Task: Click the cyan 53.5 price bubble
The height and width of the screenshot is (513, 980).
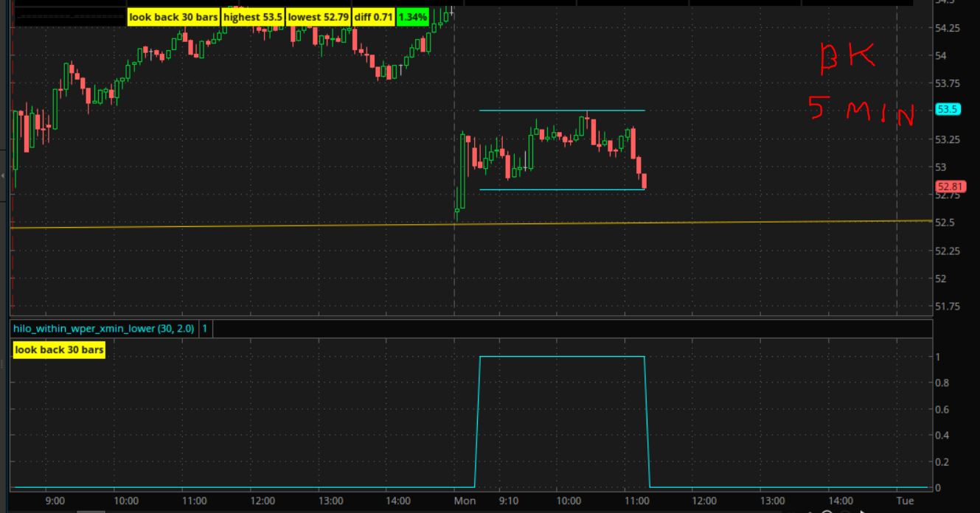Action: click(947, 109)
